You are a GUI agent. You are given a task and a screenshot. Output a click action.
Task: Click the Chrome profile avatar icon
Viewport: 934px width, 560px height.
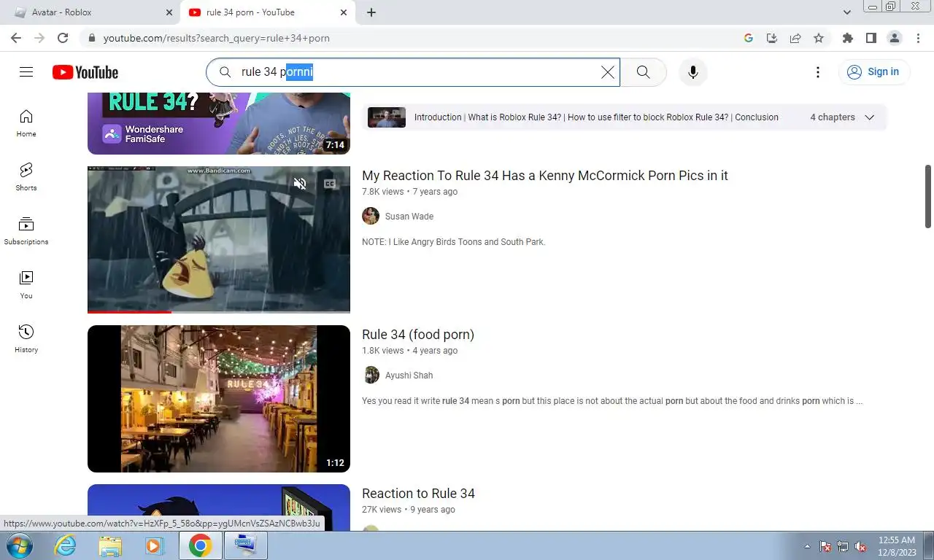[x=894, y=38]
